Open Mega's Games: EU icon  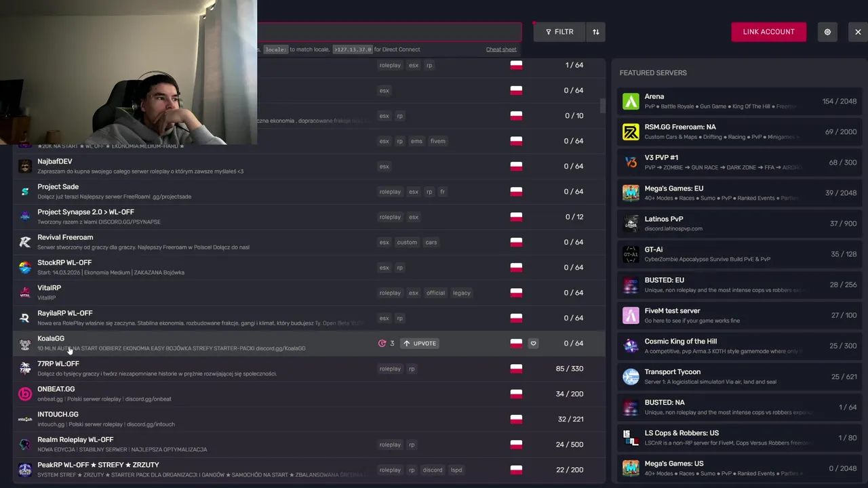[631, 193]
